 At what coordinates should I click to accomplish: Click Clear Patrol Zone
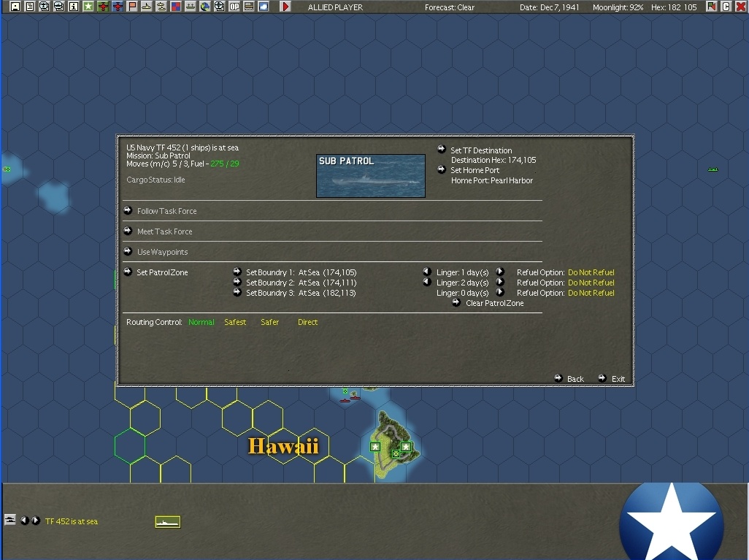[x=494, y=303]
